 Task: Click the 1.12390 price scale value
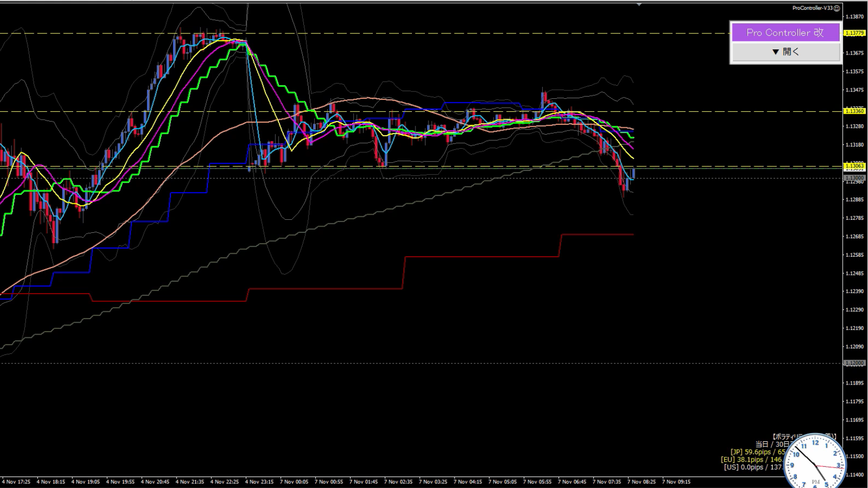click(854, 292)
